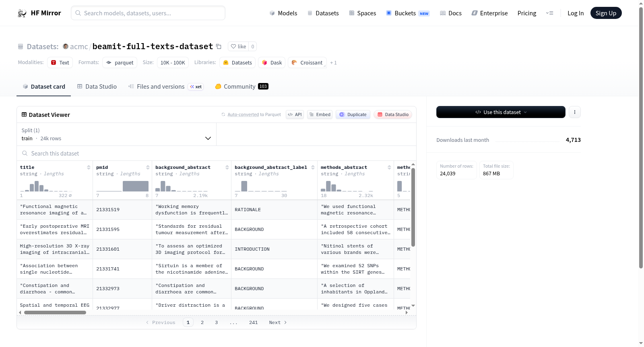Image resolution: width=644 pixels, height=347 pixels.
Task: Open the acmc user avatar
Action: coord(66,46)
